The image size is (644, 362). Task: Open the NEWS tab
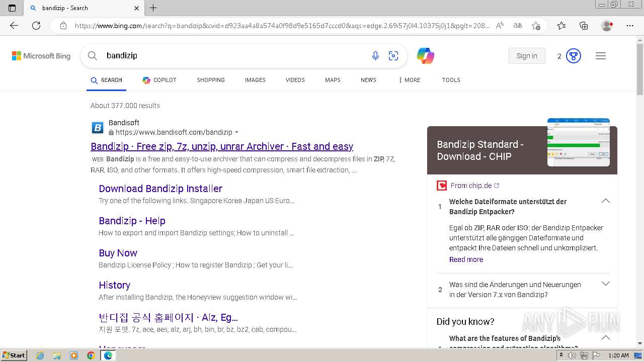pyautogui.click(x=368, y=80)
